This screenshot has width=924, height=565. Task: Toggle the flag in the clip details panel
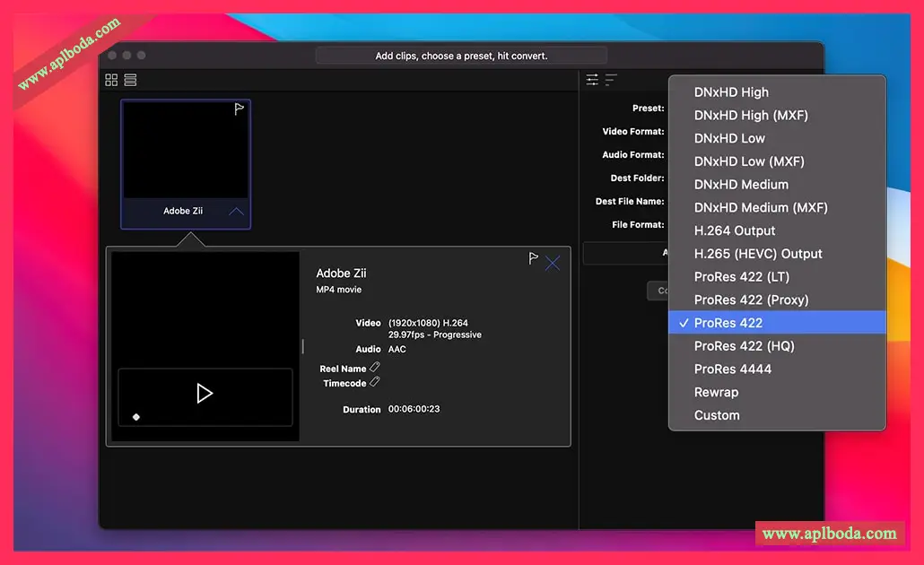pos(533,258)
